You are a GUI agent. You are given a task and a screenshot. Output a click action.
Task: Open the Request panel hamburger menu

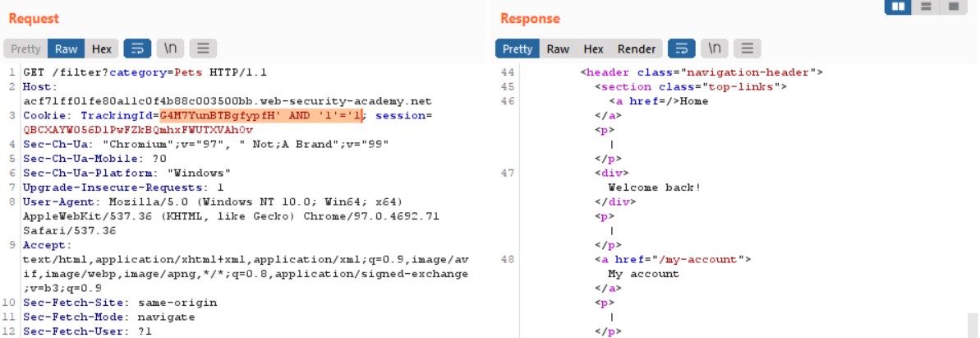pos(203,49)
